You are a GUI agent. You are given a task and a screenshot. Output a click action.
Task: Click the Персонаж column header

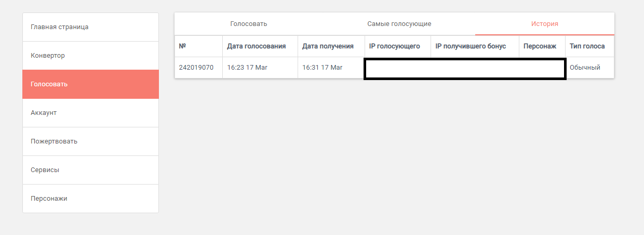pos(542,46)
